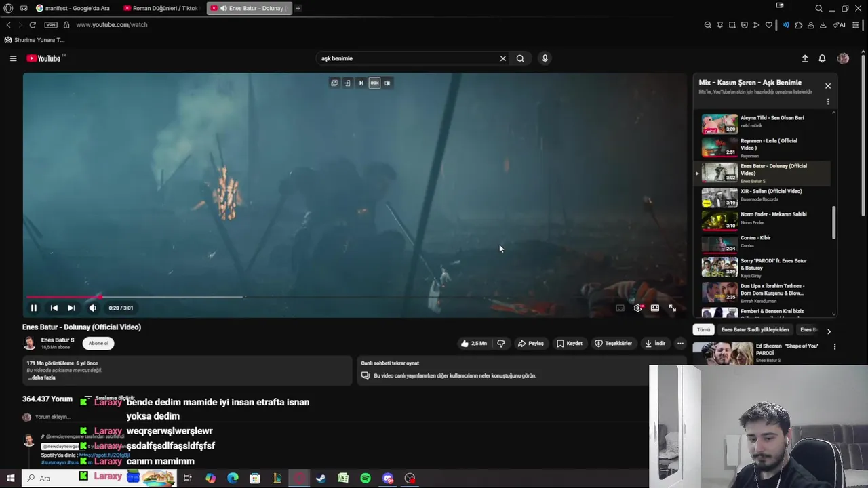Viewport: 868px width, 488px height.
Task: Toggle the browser VPN badge
Action: coord(51,25)
